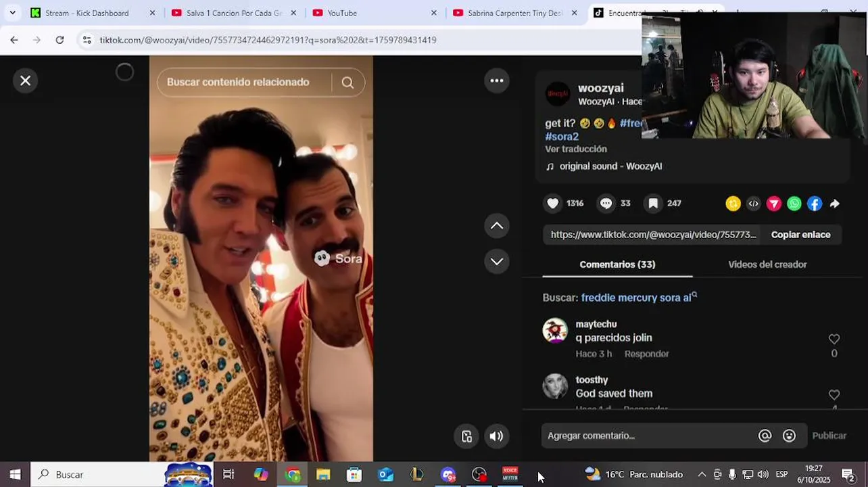The image size is (868, 487).
Task: Share the video to Facebook
Action: click(x=815, y=204)
